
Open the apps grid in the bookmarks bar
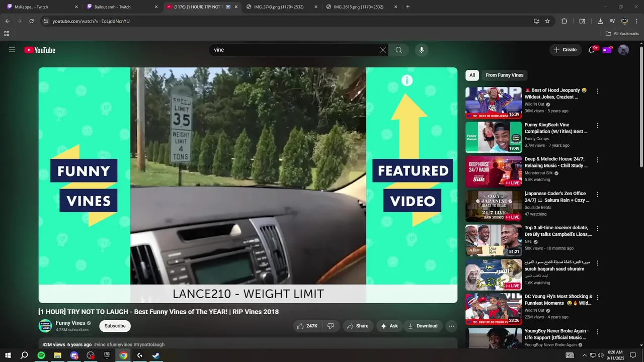coord(7,34)
